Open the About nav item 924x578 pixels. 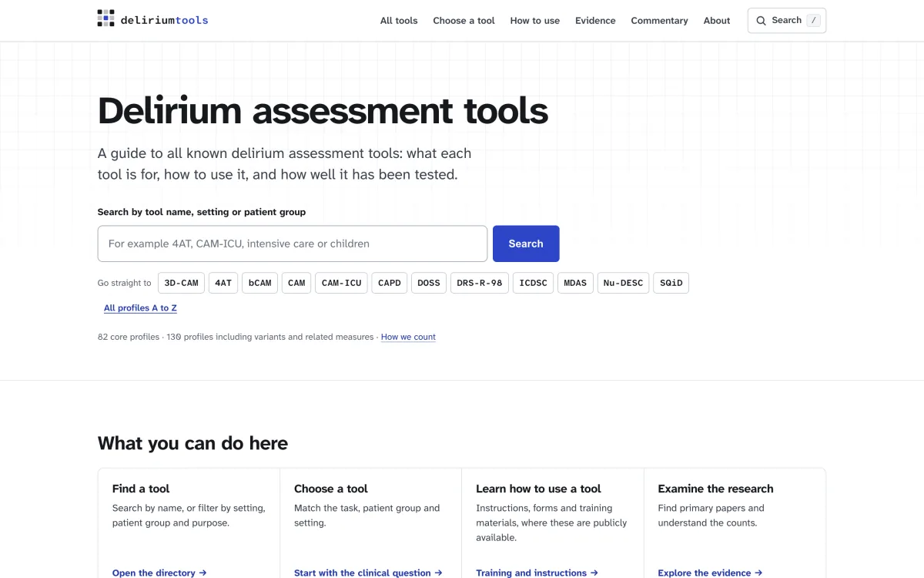tap(717, 21)
